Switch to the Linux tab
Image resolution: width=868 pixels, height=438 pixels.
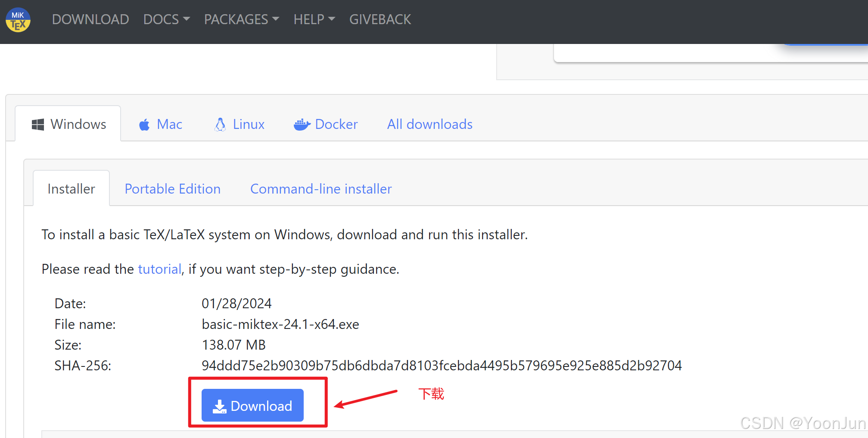[x=240, y=125]
